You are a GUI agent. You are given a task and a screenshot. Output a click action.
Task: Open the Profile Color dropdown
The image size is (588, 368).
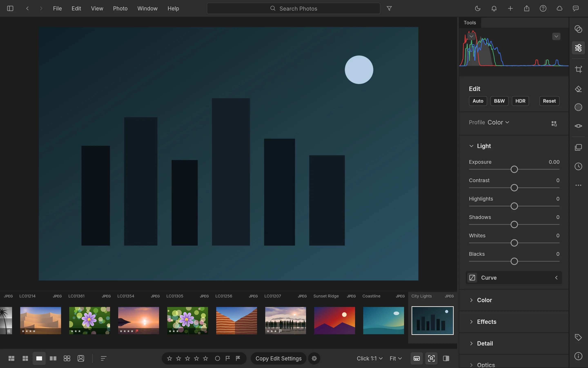tap(498, 122)
